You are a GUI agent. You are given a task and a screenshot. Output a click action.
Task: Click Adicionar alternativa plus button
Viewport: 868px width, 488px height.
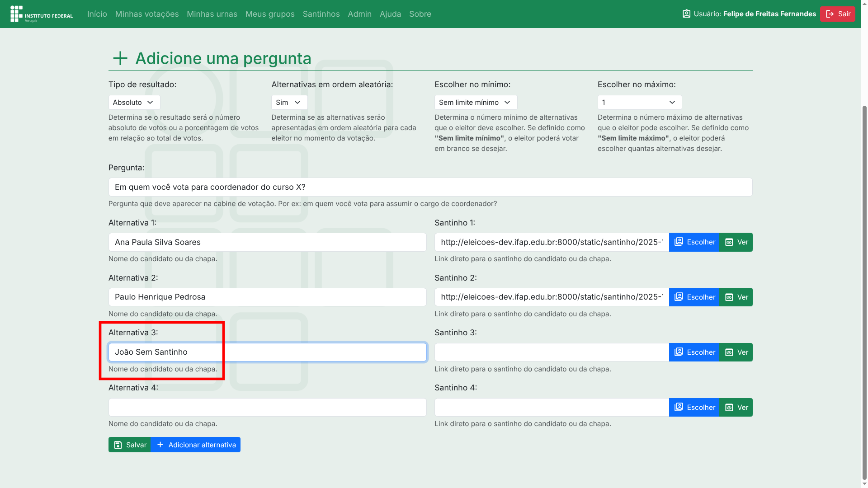pos(196,445)
